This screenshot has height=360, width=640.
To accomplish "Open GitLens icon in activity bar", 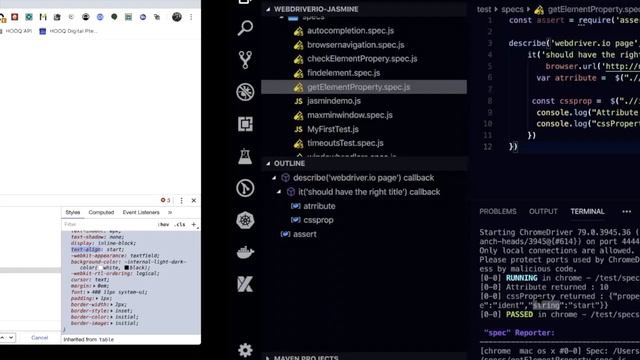I will click(x=245, y=188).
